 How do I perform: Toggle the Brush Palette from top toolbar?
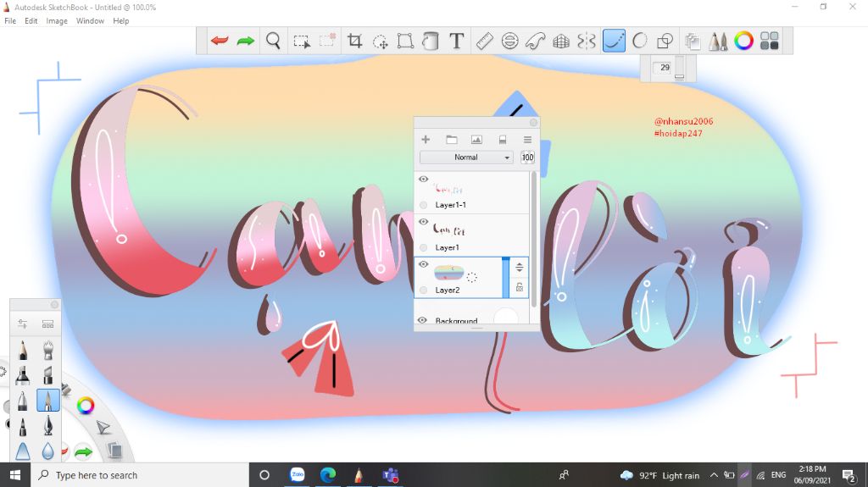click(718, 41)
